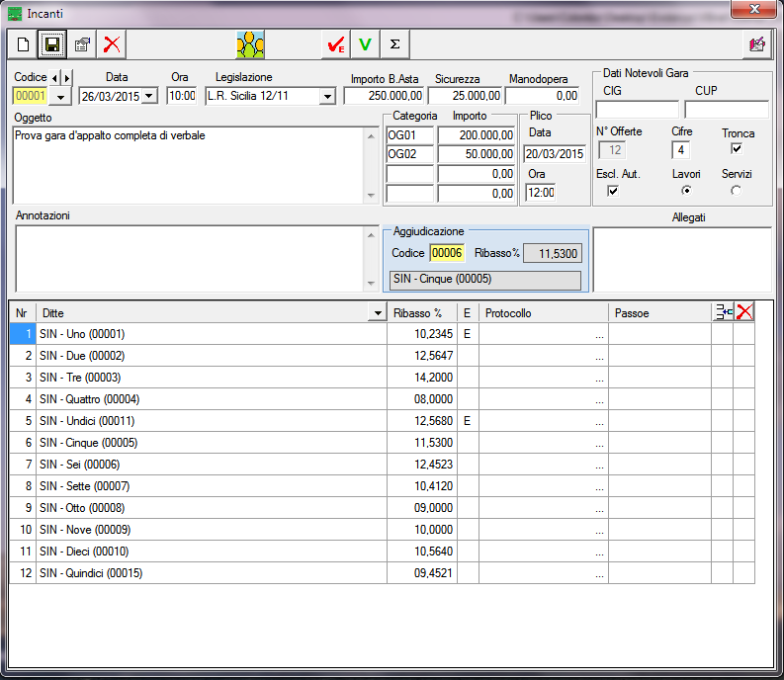The image size is (784, 680).
Task: Click the Sicurezza amount field
Action: pos(465,96)
